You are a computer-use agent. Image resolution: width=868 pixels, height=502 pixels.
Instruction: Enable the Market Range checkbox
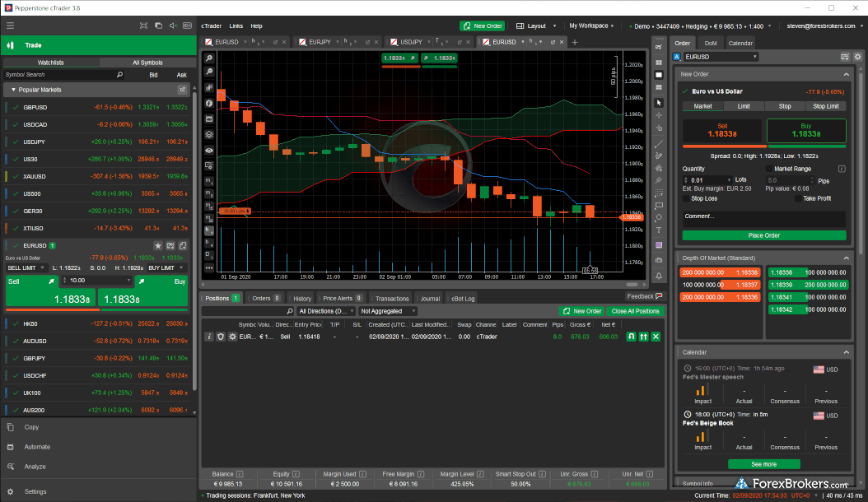coord(769,169)
